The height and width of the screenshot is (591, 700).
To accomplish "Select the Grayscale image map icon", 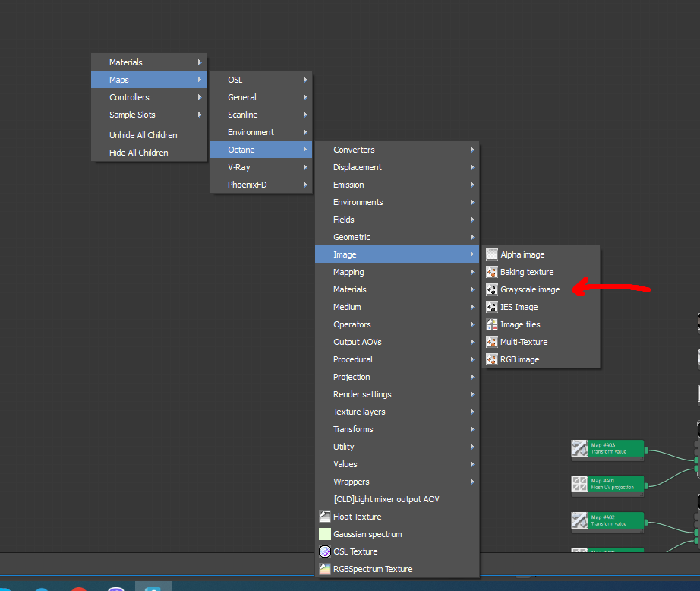I will tap(491, 289).
